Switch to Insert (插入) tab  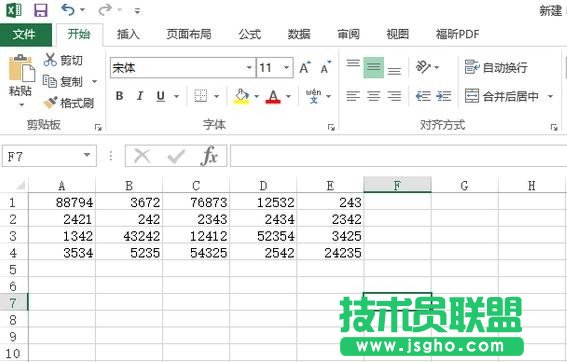[x=128, y=34]
